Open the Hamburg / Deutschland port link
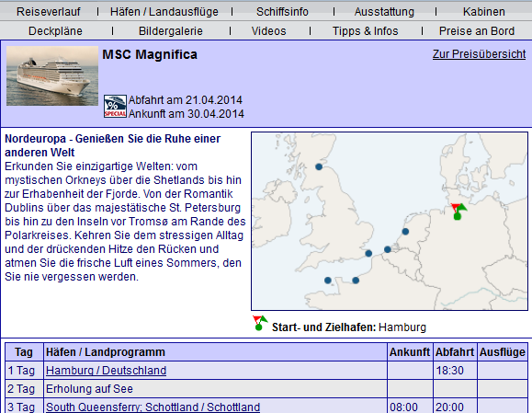532x413 pixels. pos(107,370)
